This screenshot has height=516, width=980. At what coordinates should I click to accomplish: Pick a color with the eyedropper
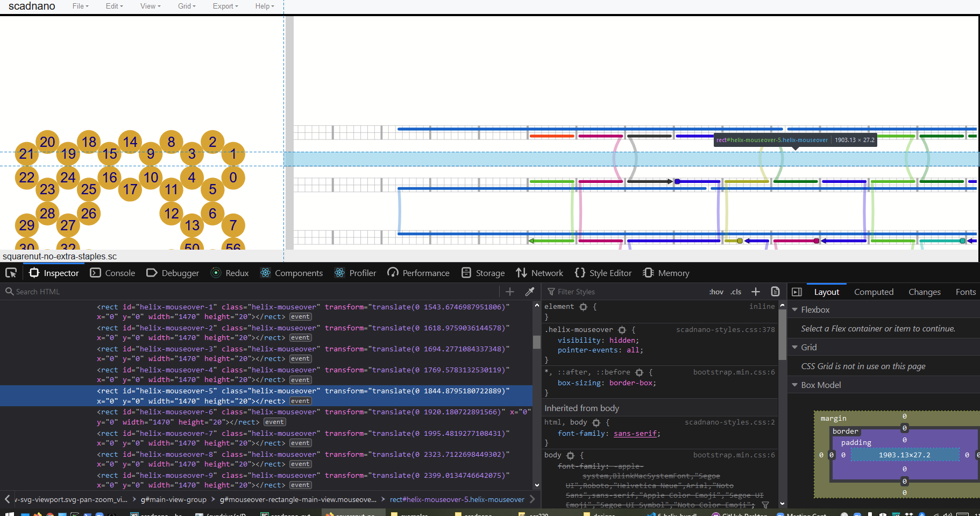[530, 292]
